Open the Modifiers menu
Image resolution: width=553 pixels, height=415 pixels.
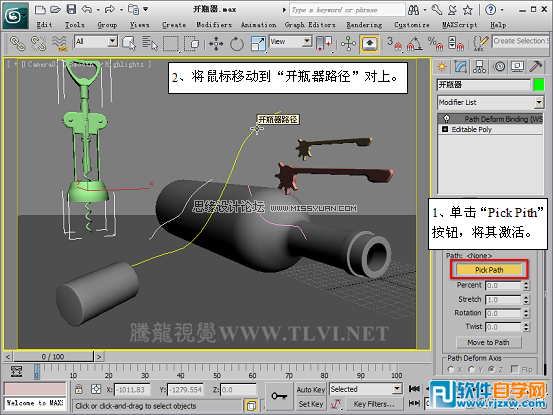point(214,25)
